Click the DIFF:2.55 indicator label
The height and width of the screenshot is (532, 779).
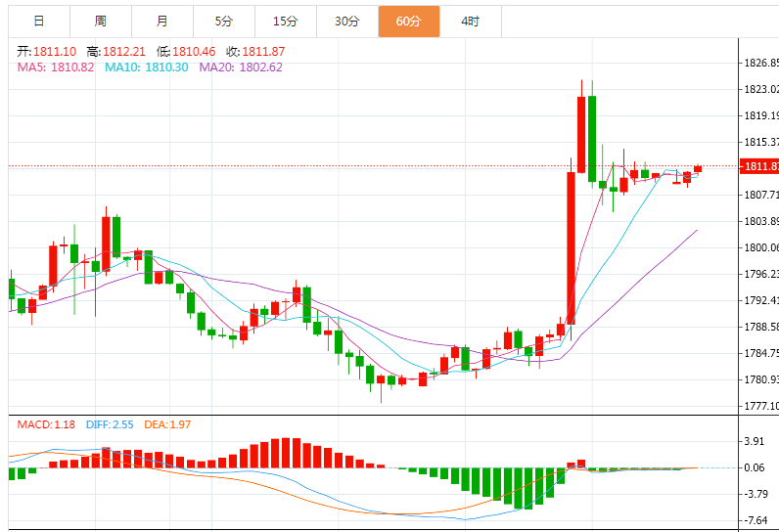coord(110,424)
